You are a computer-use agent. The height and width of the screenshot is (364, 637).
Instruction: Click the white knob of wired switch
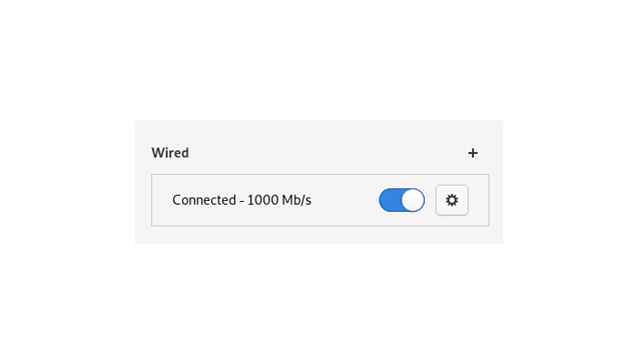tap(413, 200)
